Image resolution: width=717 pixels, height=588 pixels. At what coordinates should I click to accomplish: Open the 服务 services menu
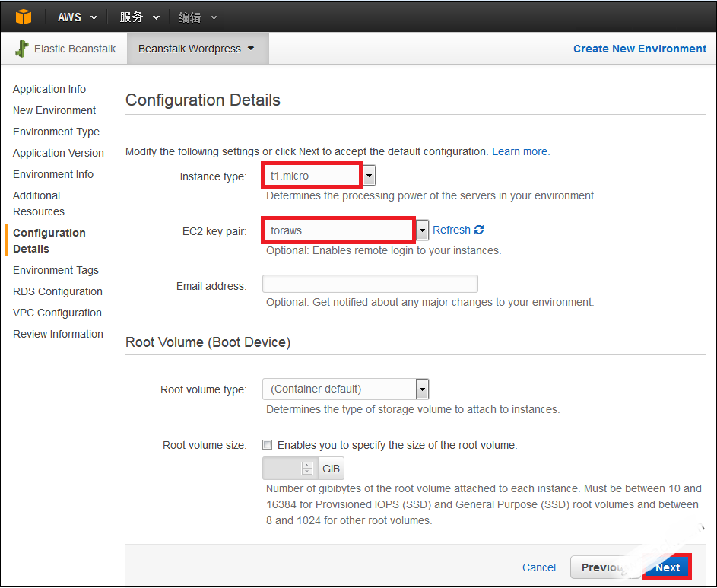(x=139, y=17)
